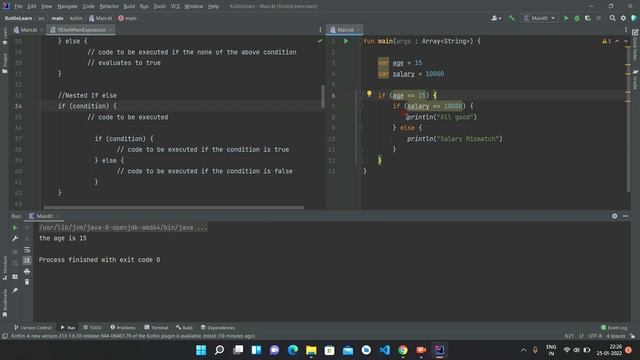Open the wrench icon in the Run panel
The width and height of the screenshot is (640, 360).
point(15,238)
